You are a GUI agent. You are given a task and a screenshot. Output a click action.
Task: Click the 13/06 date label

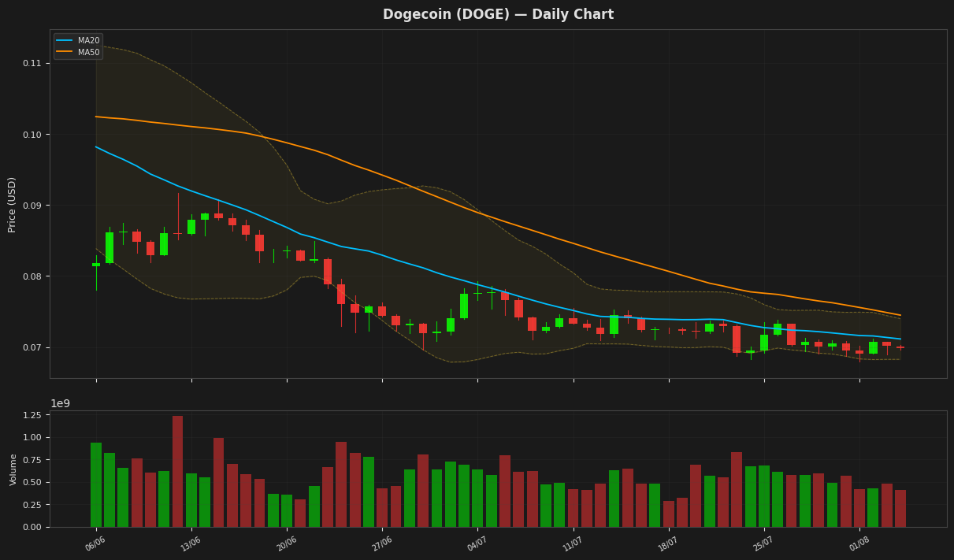point(191,543)
